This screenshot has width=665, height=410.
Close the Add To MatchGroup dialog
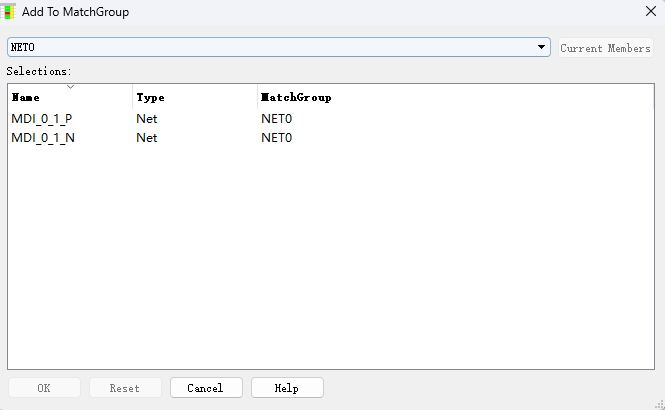pos(651,11)
